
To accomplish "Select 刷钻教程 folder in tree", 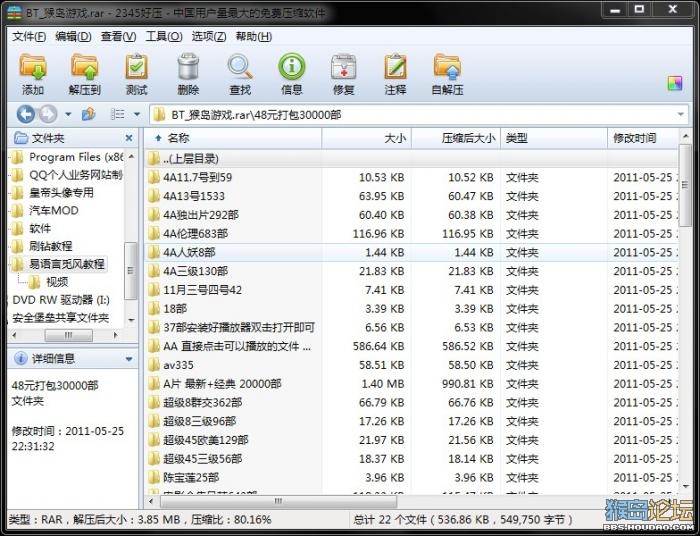I will tap(42, 246).
